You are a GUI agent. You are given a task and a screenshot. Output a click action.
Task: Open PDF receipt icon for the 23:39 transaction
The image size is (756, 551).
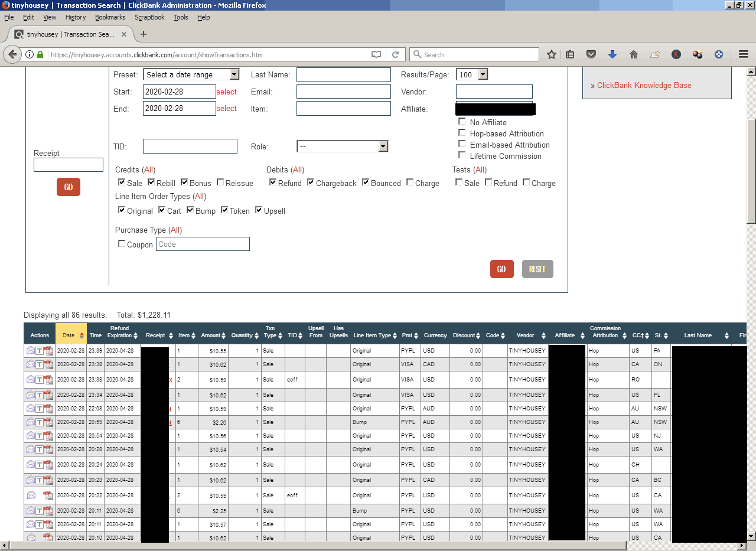[49, 351]
